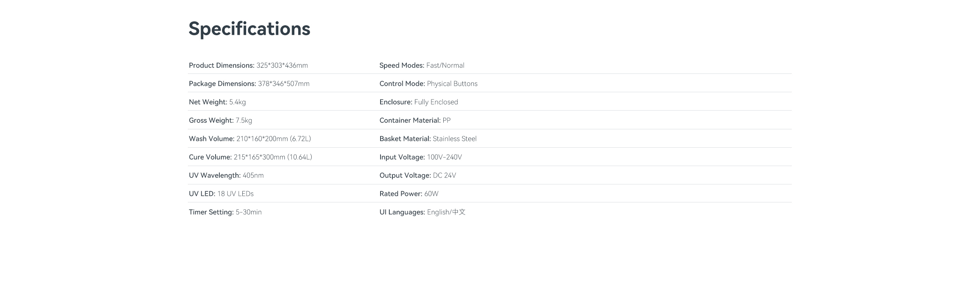Image resolution: width=980 pixels, height=308 pixels.
Task: Select the Stainless Steel value text
Action: coord(454,139)
